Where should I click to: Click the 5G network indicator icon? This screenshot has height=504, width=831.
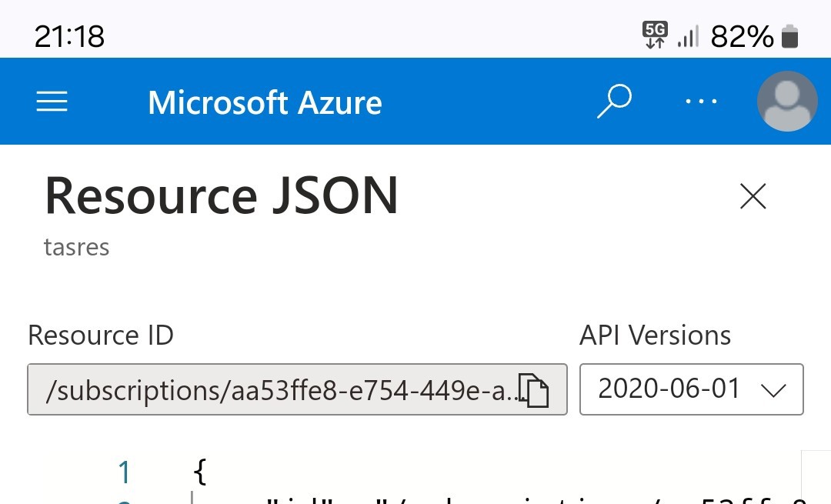point(655,35)
